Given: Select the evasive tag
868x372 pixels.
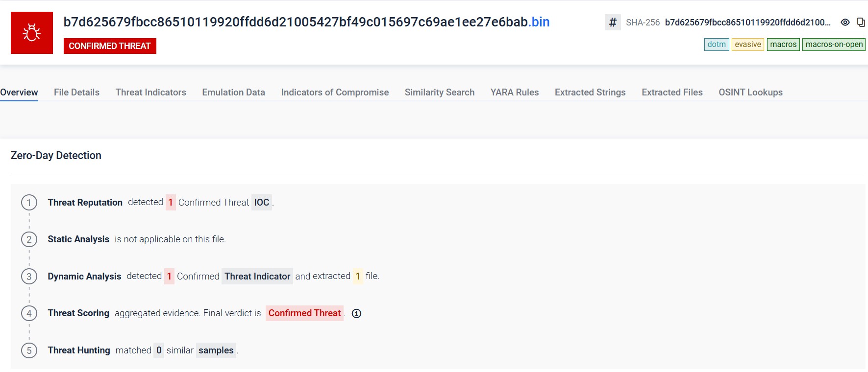Looking at the screenshot, I should tap(748, 45).
